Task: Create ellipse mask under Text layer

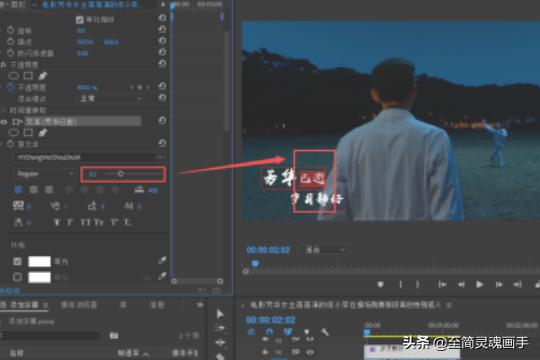Action: (x=13, y=132)
